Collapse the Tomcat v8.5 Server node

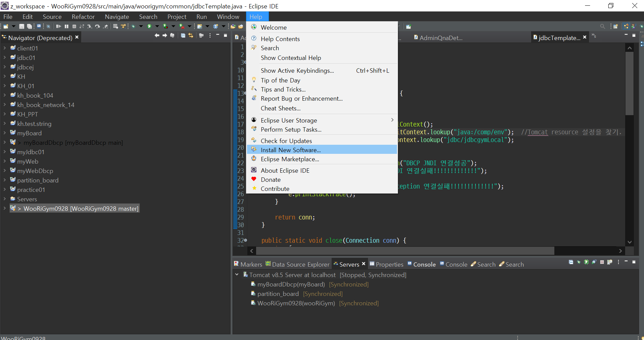[x=237, y=275]
